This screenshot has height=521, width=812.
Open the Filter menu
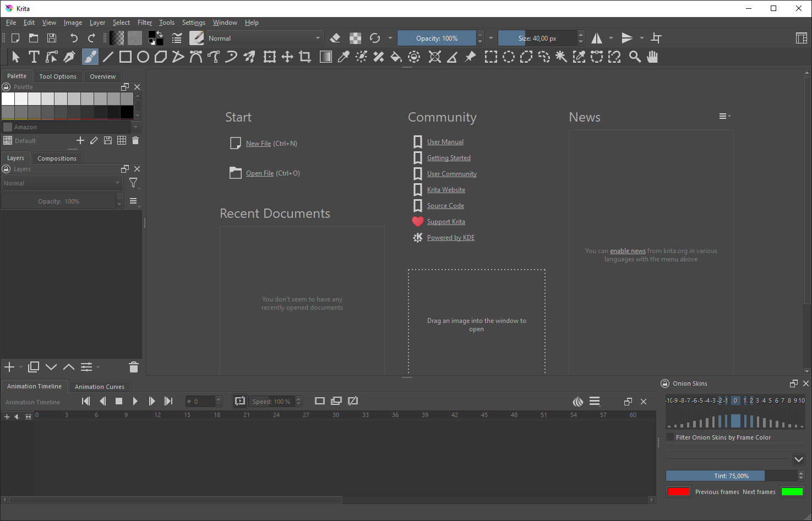(x=145, y=23)
